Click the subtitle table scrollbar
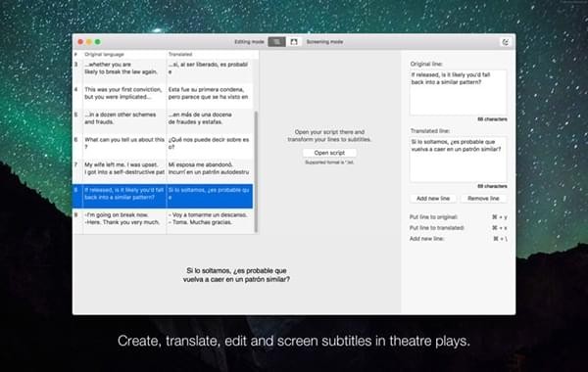 tap(256, 171)
